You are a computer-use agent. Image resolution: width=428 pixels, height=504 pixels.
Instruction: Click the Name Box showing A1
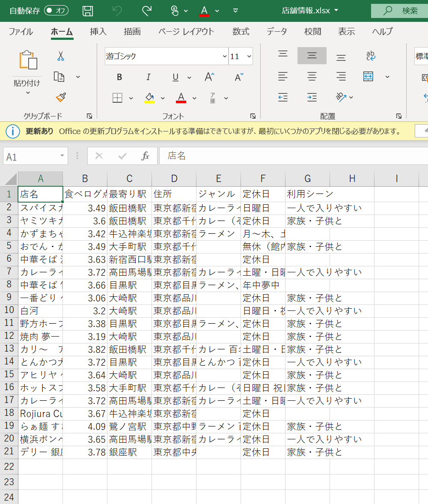tap(31, 157)
